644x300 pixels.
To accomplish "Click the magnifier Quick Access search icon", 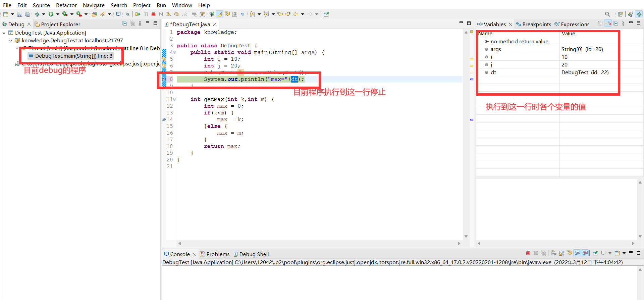I will coord(607,14).
